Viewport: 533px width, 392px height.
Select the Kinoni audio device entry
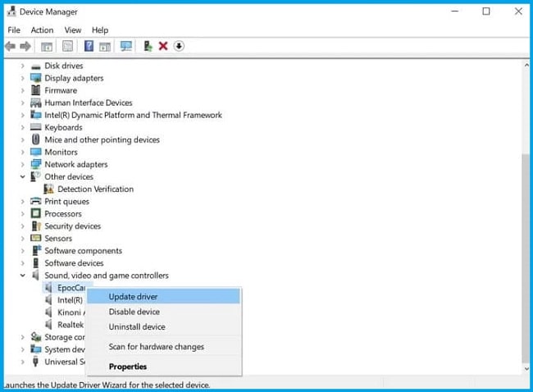coord(70,312)
